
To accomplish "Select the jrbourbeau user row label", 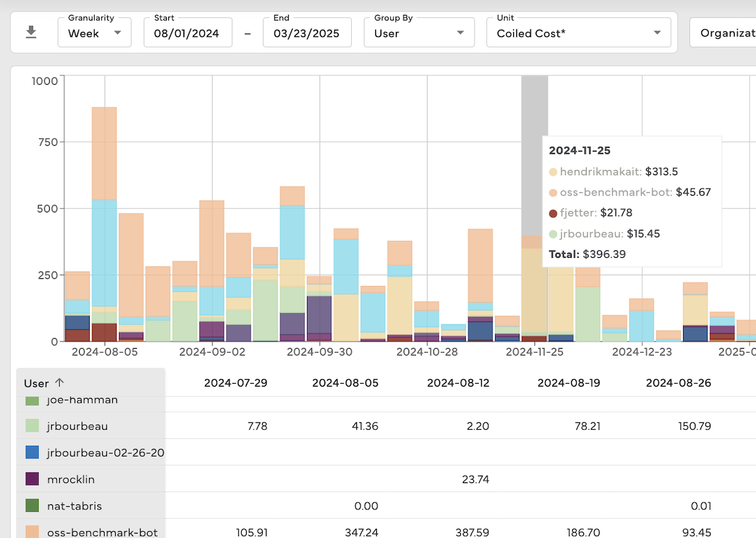I will tap(77, 426).
